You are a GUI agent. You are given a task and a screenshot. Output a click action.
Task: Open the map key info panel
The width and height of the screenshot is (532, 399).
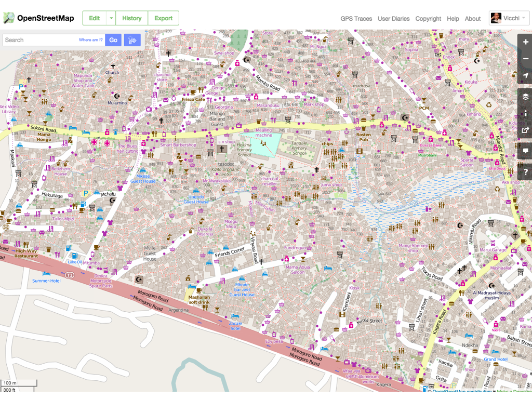coord(526,114)
